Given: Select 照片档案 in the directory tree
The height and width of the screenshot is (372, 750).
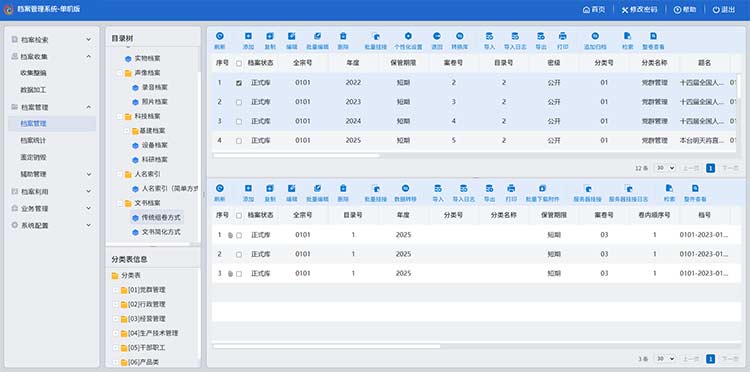Looking at the screenshot, I should 155,102.
